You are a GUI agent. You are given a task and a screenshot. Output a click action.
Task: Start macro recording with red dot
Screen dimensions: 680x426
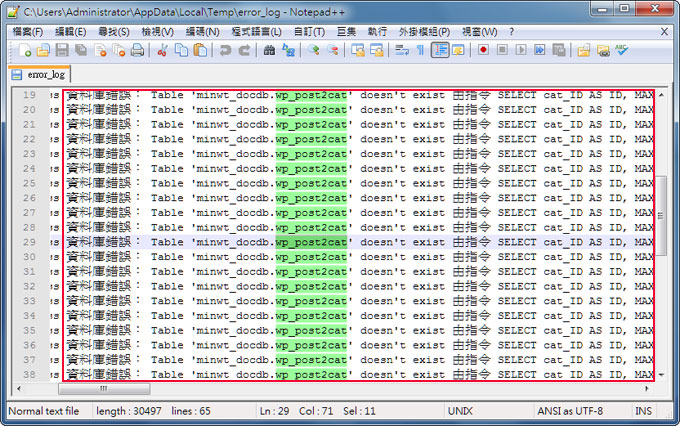(483, 50)
